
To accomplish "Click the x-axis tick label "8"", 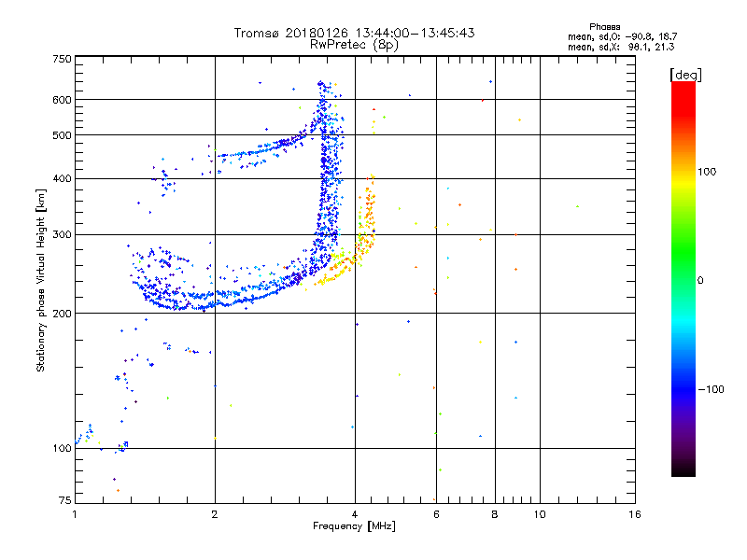I will [495, 514].
